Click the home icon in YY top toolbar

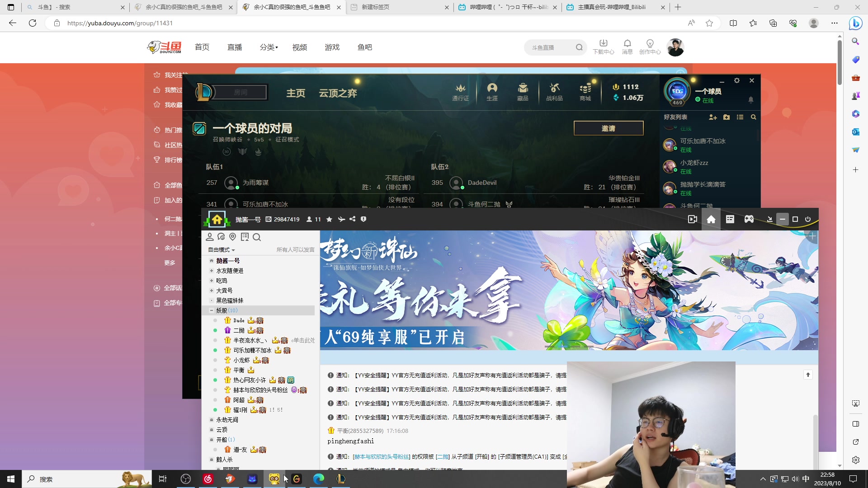coord(711,219)
